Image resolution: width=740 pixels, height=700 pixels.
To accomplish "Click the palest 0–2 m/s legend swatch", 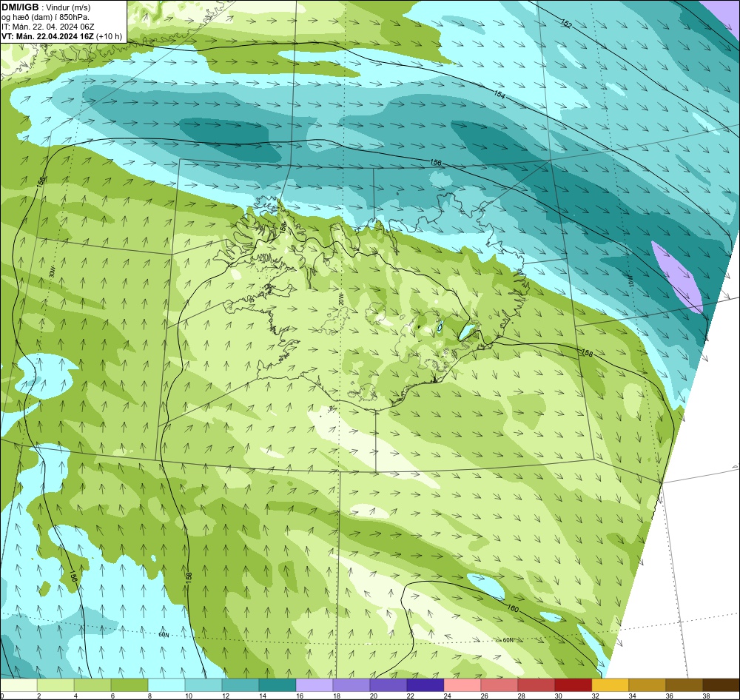I will (x=19, y=685).
